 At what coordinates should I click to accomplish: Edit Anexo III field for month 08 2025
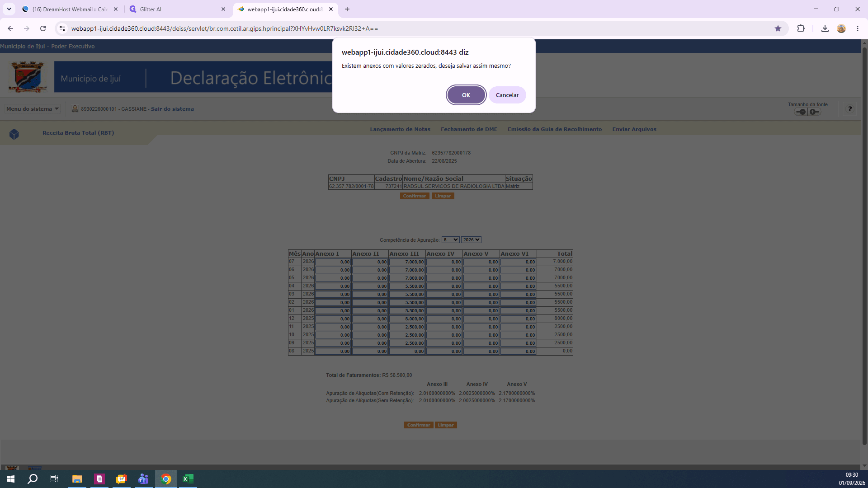[x=407, y=351]
